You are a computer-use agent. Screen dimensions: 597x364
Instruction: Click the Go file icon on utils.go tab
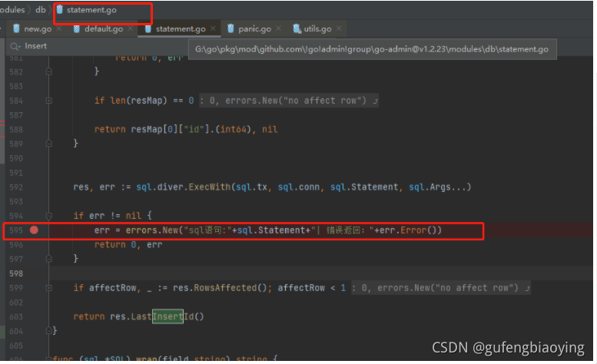click(x=297, y=28)
